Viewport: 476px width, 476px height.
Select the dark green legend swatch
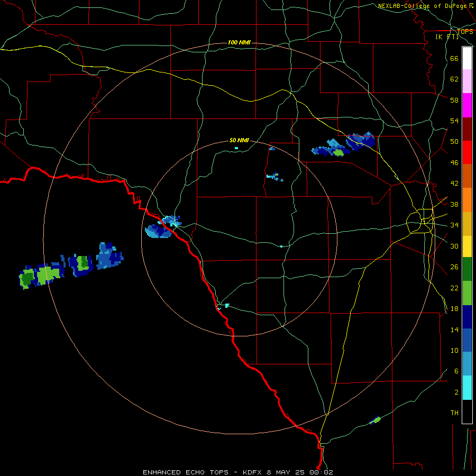[467, 269]
